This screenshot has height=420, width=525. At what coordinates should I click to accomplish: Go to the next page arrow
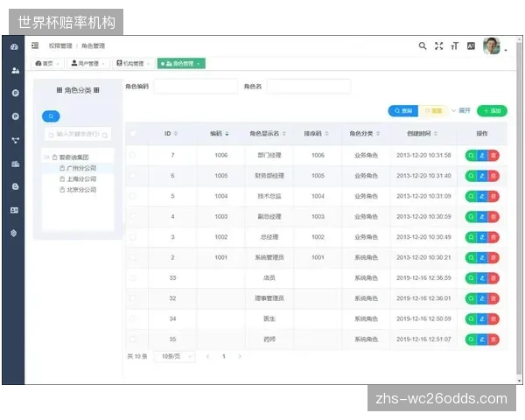(240, 356)
